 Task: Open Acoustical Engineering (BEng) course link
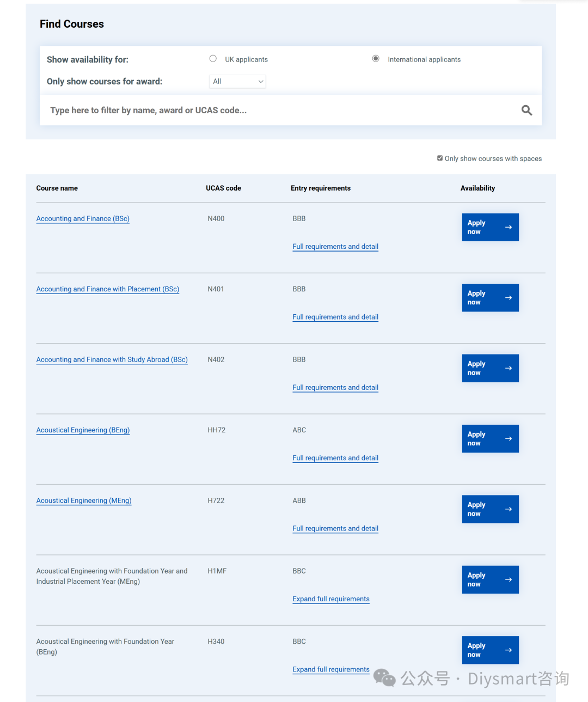tap(83, 430)
